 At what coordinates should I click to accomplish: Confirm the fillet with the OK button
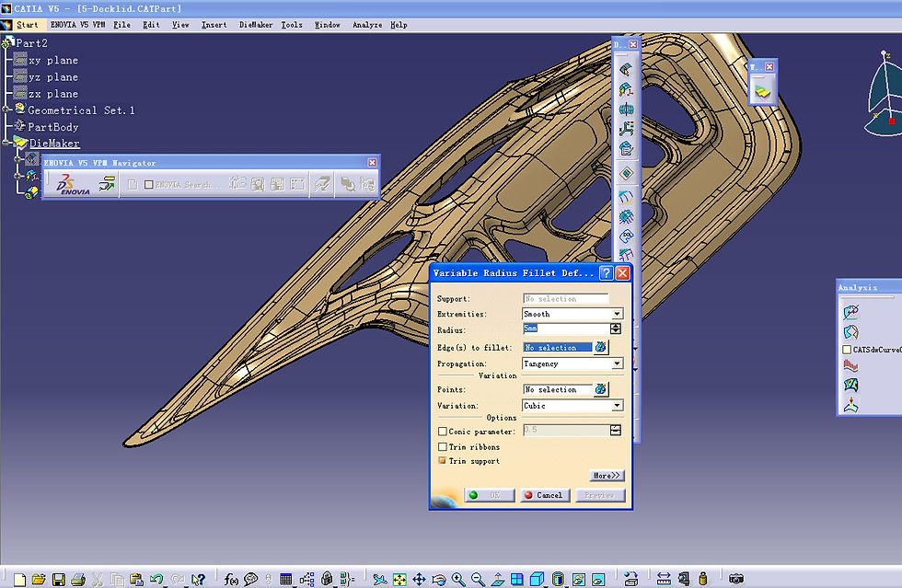coord(489,495)
